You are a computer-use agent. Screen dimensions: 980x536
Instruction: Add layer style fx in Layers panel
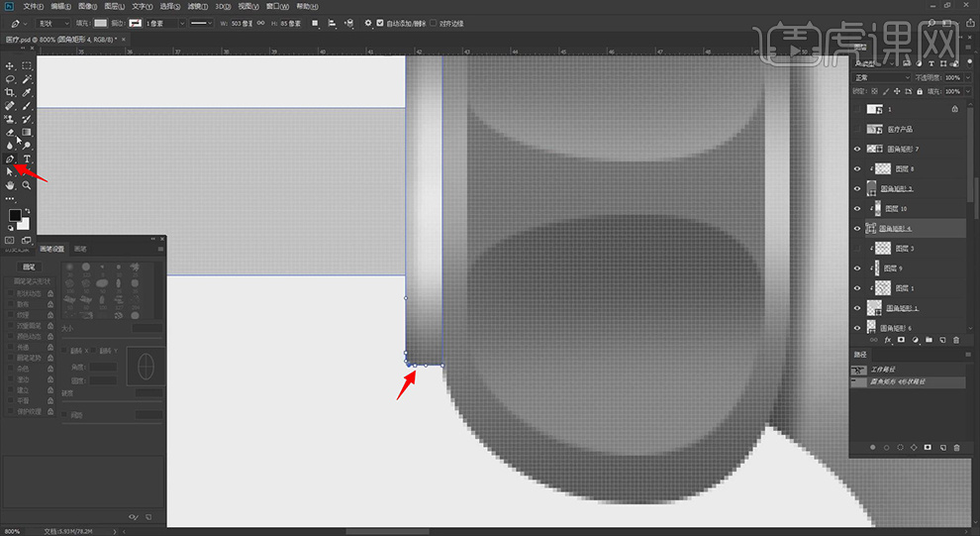coord(888,340)
